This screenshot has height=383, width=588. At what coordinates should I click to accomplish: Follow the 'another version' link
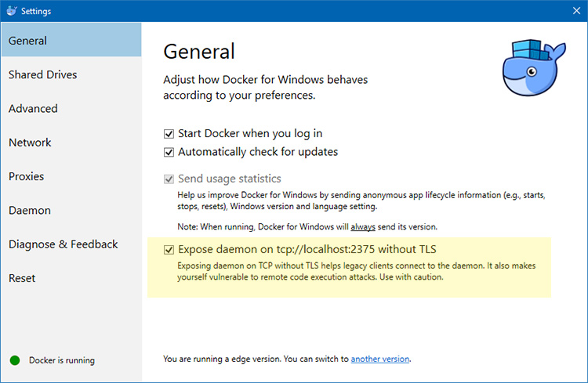[379, 359]
